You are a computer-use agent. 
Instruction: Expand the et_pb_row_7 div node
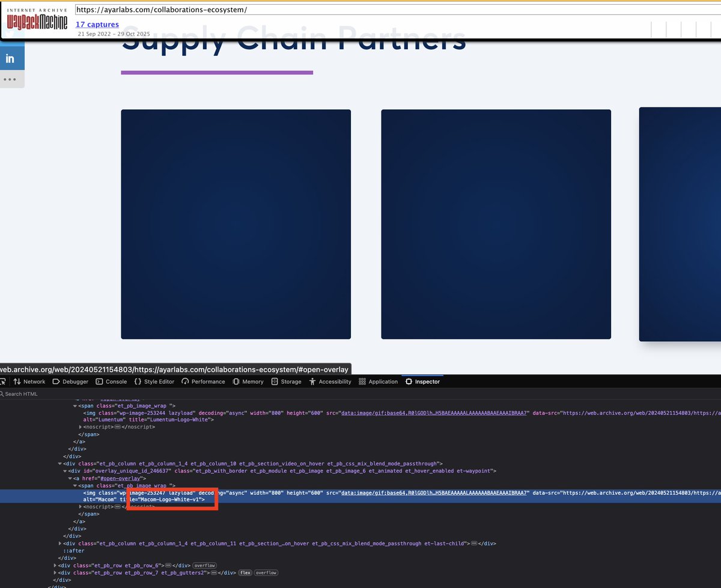pos(55,573)
